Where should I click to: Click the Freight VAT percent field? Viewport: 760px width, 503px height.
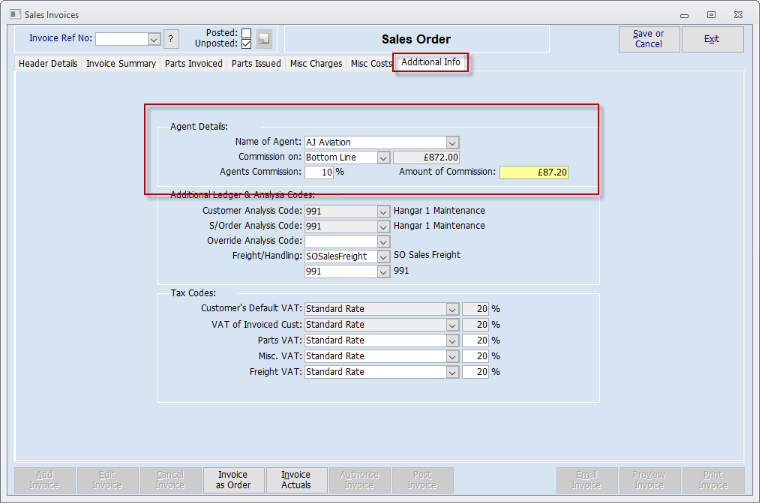475,372
